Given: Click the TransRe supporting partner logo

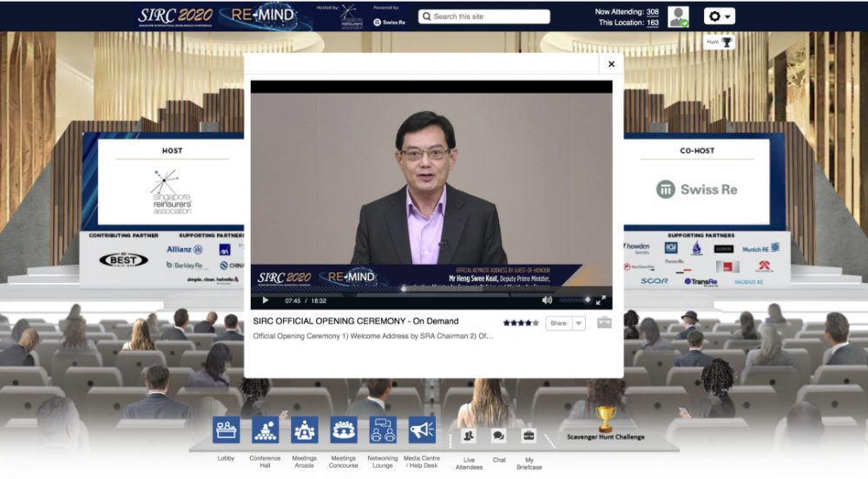Looking at the screenshot, I should coord(700,281).
